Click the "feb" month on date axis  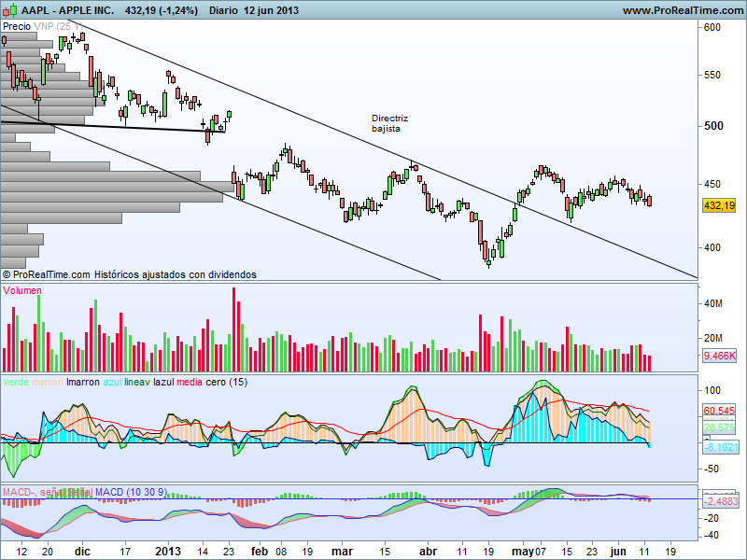pos(260,551)
